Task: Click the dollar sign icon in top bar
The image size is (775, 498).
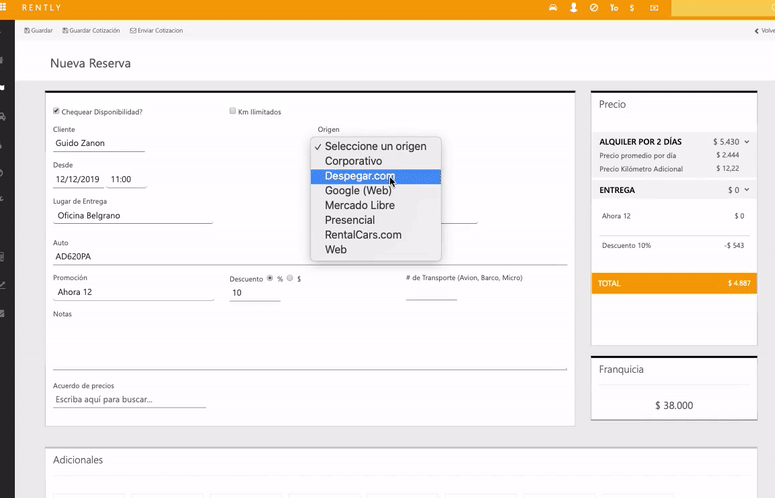Action: (x=632, y=8)
